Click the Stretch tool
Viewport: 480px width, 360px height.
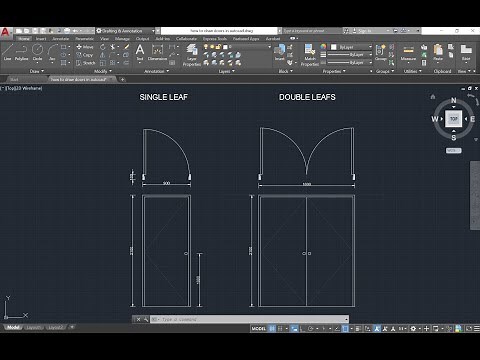click(86, 63)
